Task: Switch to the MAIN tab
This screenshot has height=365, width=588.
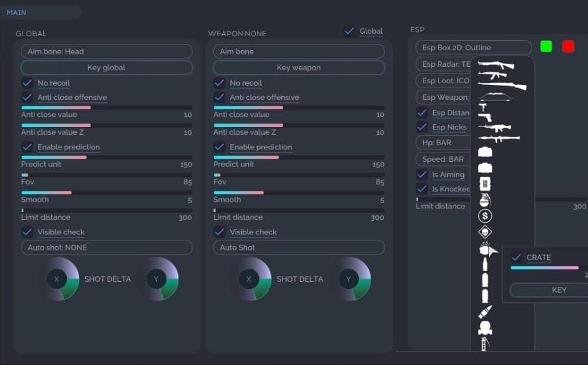Action: 17,12
